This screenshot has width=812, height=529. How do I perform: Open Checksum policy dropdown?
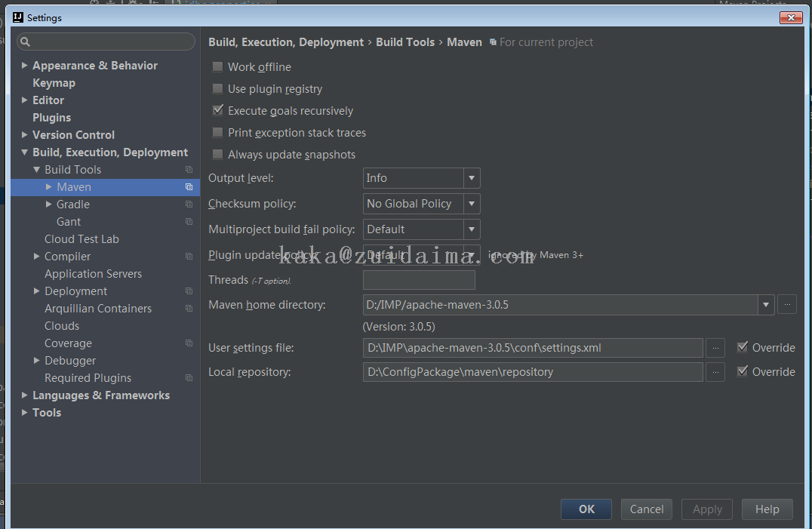tap(422, 204)
